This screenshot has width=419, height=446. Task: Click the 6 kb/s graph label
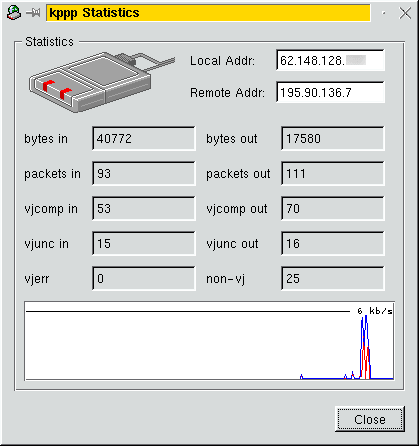pos(375,311)
